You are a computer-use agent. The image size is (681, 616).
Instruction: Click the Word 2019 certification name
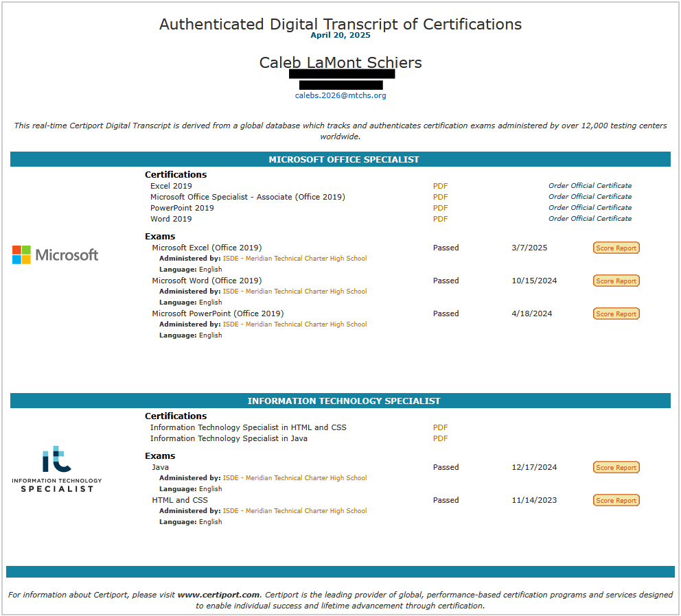[x=171, y=219]
